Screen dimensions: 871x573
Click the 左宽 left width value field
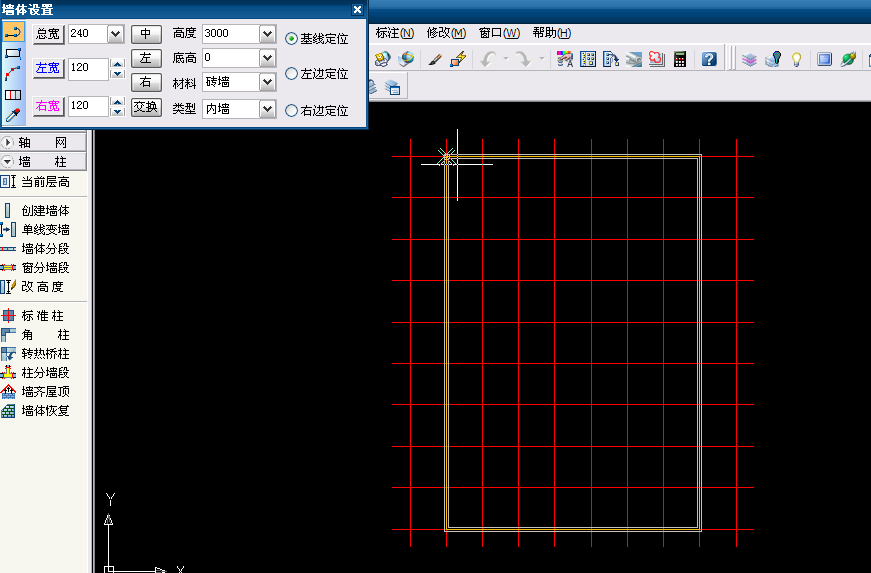(x=87, y=69)
